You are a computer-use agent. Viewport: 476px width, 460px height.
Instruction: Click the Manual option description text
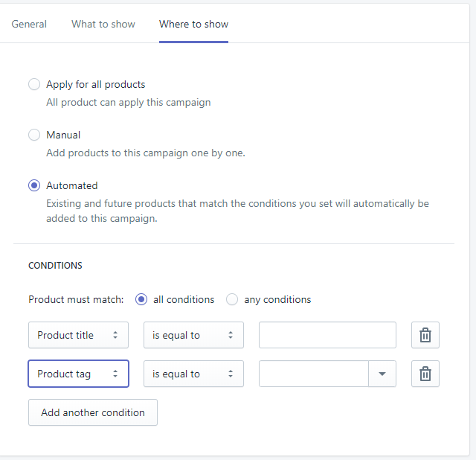pos(146,153)
